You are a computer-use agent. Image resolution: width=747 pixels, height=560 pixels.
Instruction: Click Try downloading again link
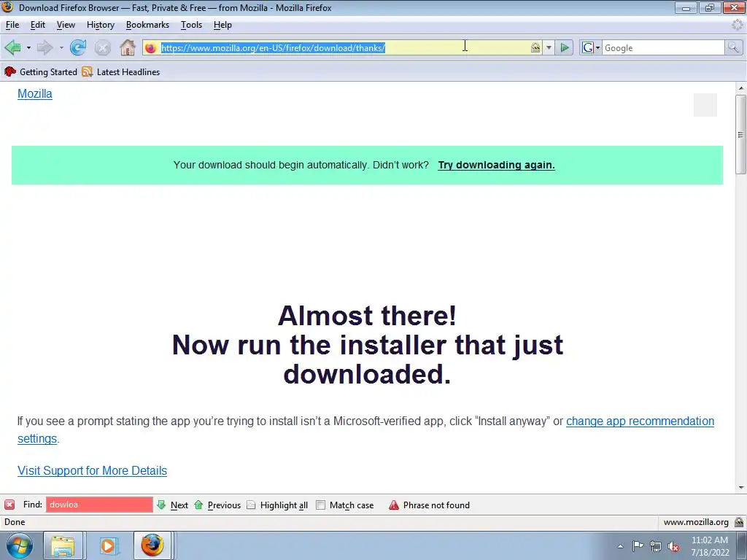496,165
